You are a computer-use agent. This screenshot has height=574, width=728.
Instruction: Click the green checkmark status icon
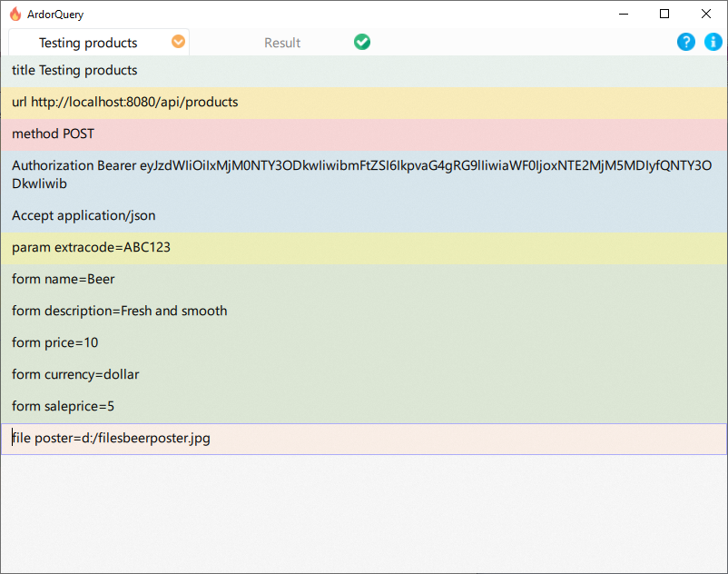[x=362, y=42]
